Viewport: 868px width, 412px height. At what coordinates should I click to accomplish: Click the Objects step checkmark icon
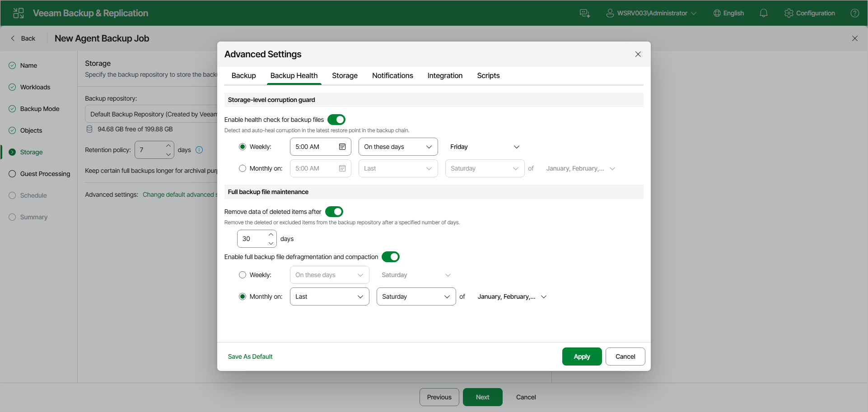click(12, 130)
